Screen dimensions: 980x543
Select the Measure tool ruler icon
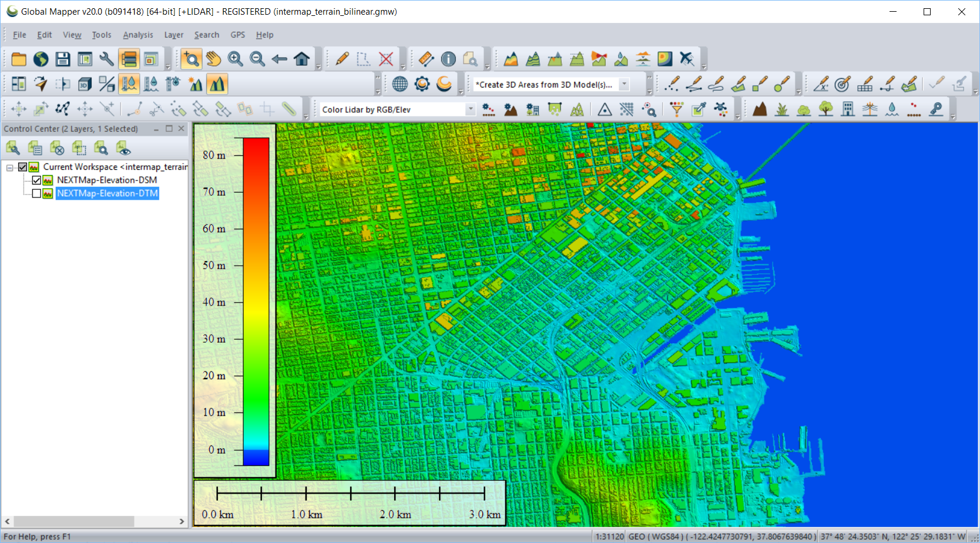(x=427, y=59)
